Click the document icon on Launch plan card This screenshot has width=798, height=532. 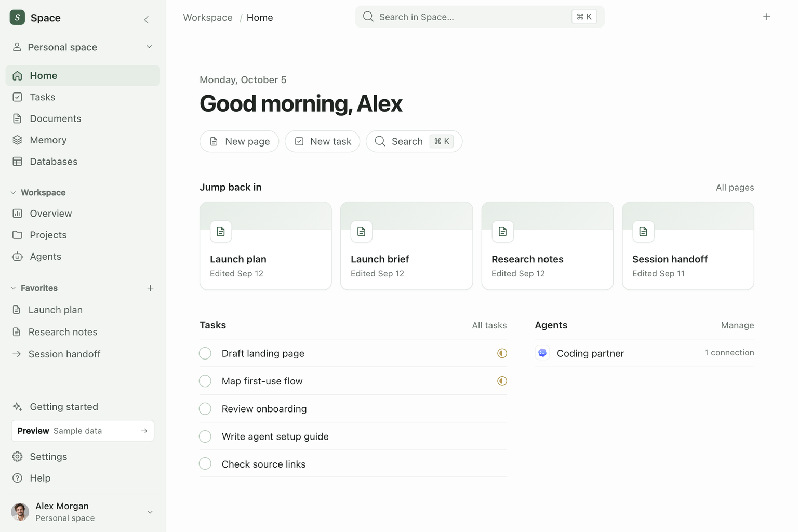point(221,231)
